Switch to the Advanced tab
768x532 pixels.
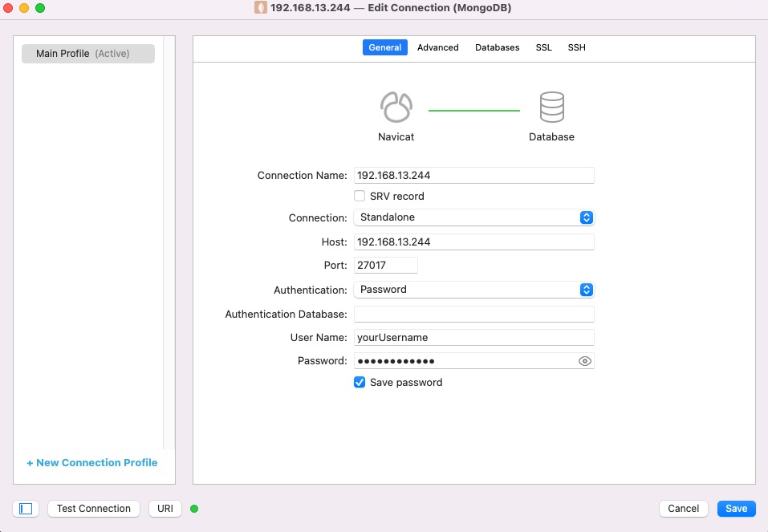pos(438,47)
